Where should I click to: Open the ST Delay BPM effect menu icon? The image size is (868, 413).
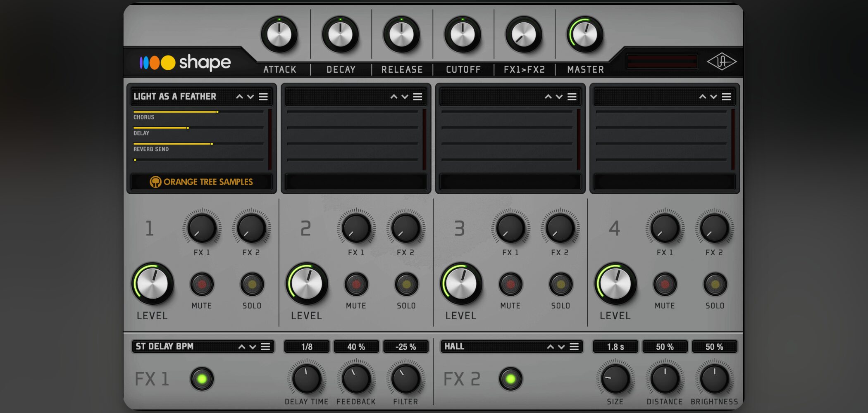coord(265,347)
